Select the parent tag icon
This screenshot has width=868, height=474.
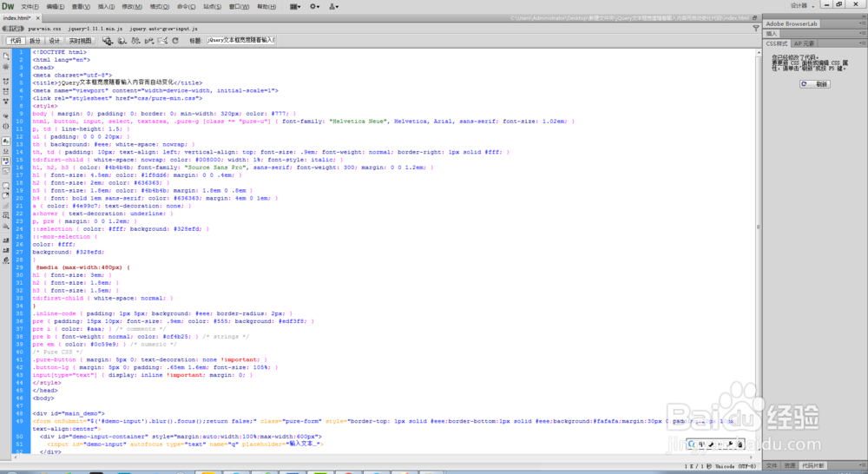6,115
